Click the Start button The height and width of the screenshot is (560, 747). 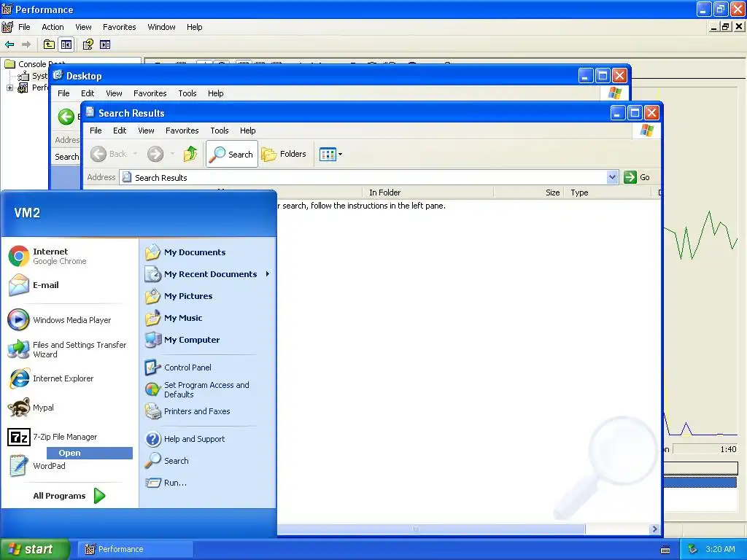(34, 549)
